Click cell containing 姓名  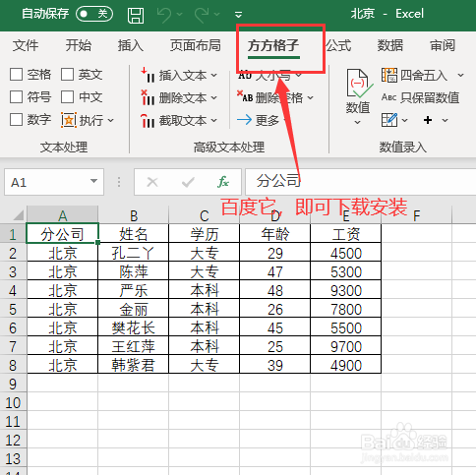click(x=134, y=234)
